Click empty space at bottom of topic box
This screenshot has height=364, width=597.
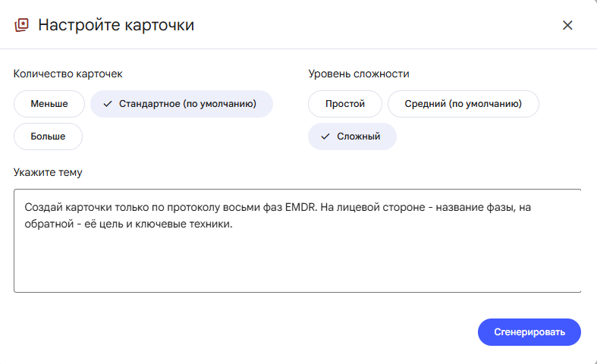coord(297,270)
